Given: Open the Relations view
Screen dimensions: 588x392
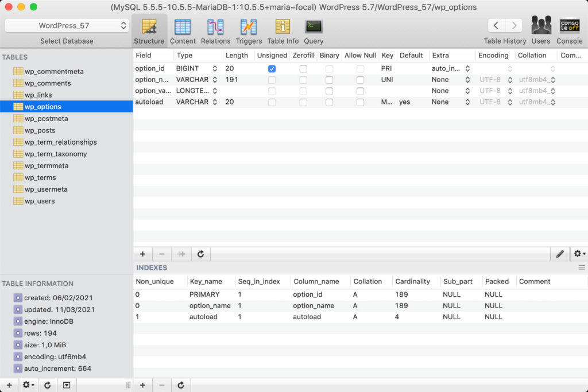Looking at the screenshot, I should coord(216,32).
